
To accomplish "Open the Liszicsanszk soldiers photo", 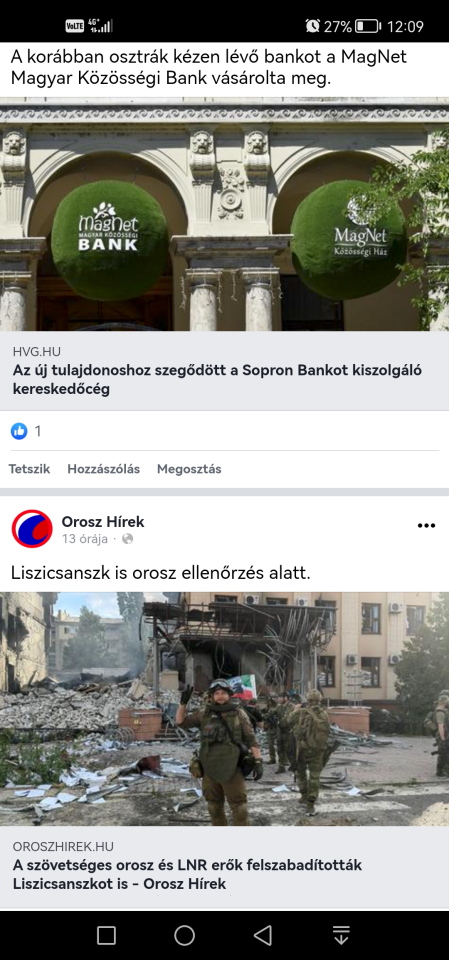I will [x=224, y=709].
